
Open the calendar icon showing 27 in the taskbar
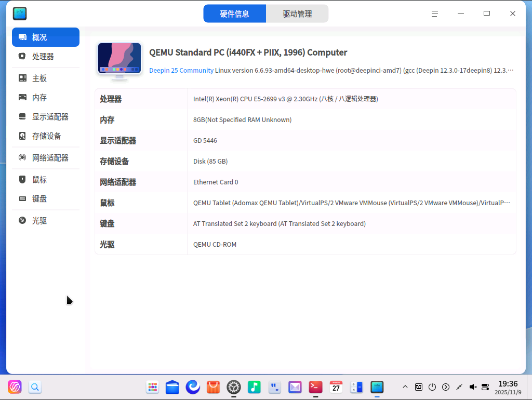[x=336, y=387]
